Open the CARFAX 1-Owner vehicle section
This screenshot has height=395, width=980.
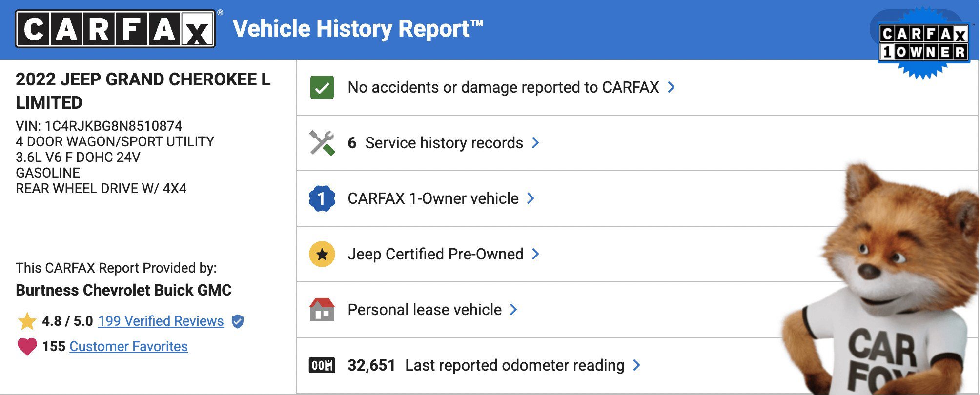433,198
